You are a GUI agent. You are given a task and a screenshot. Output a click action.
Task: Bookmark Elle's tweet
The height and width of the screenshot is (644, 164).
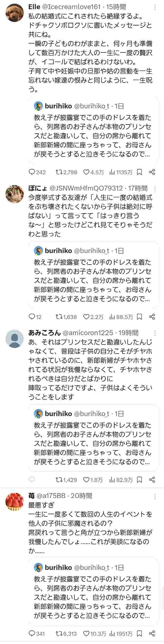pos(139,172)
